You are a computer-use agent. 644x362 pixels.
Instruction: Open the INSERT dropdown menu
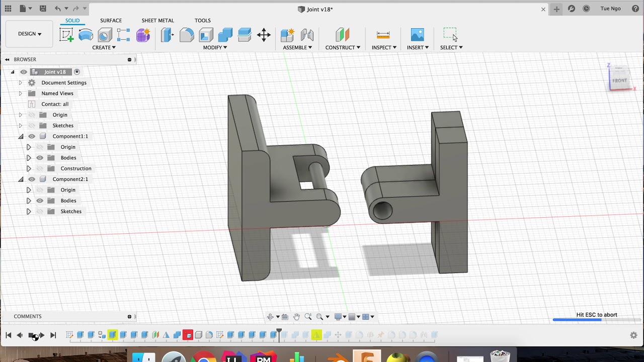tap(418, 47)
